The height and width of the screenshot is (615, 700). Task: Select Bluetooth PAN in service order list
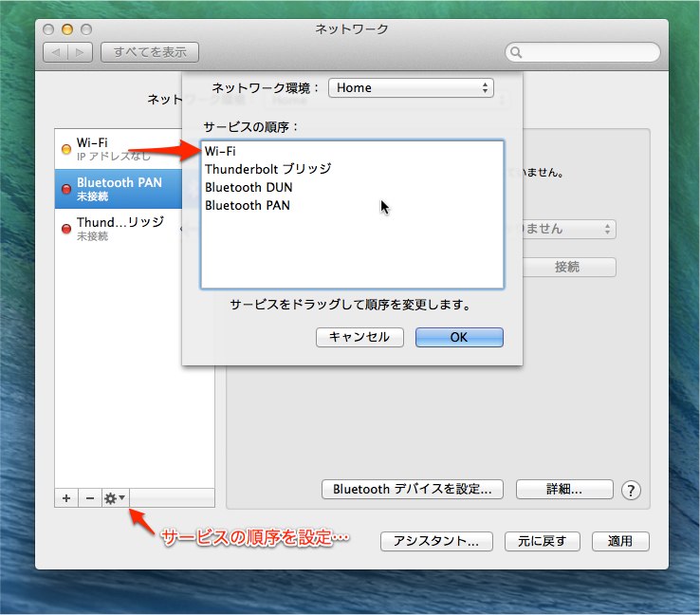[352, 205]
